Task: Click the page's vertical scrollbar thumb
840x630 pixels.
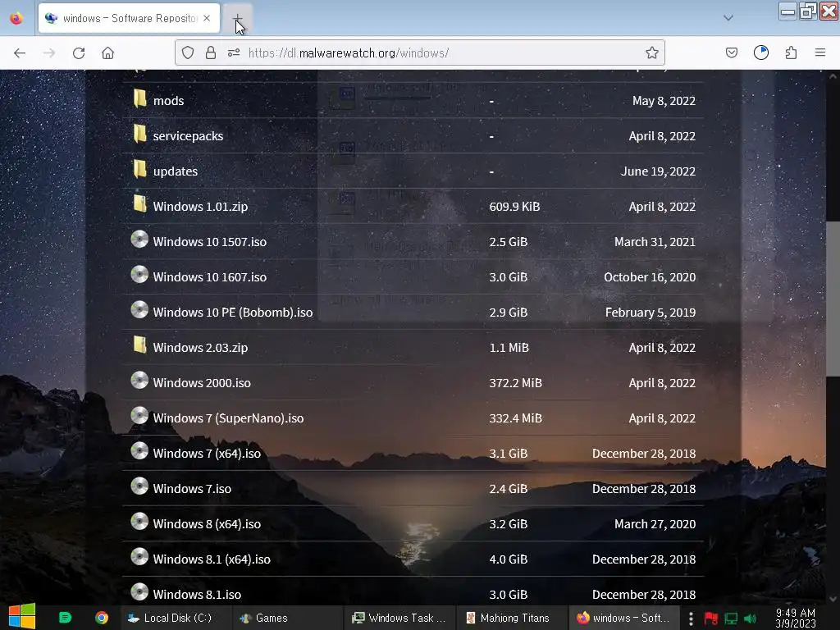Action: [833, 299]
